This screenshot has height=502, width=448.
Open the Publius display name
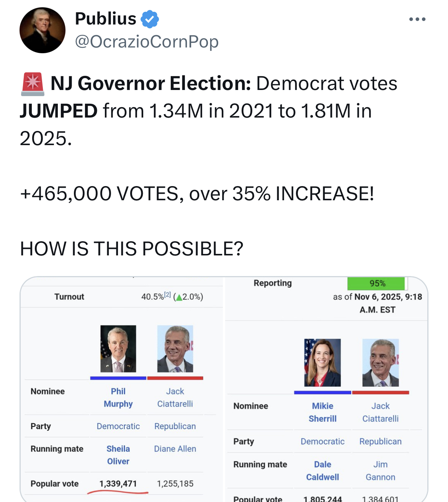pyautogui.click(x=106, y=19)
